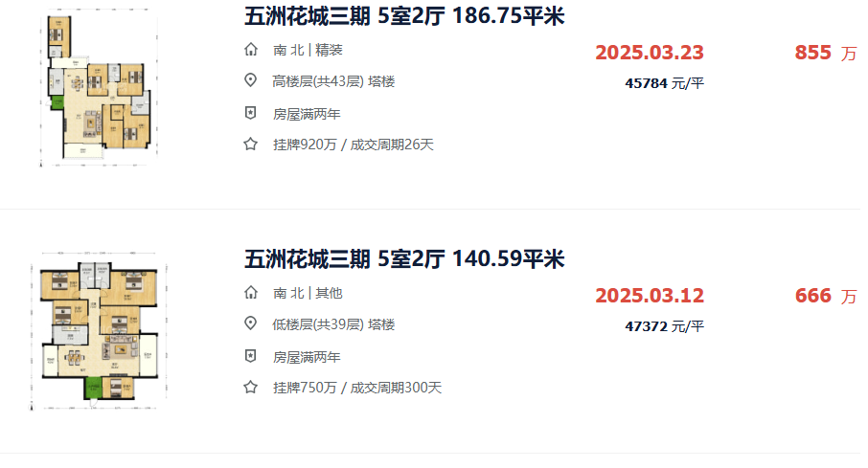The height and width of the screenshot is (468, 868).
Task: Open floor plan thumbnail of 140.59平米 listing
Action: (99, 330)
